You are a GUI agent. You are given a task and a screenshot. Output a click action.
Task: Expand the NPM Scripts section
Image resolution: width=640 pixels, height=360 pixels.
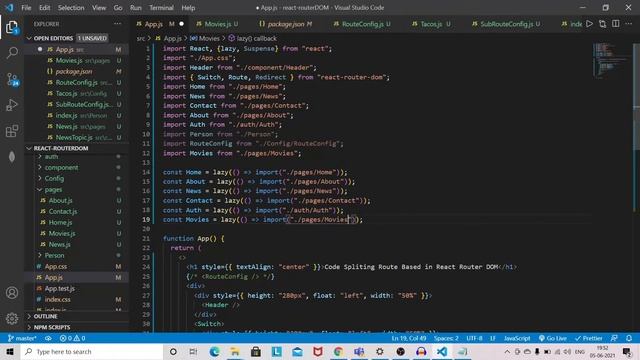pos(51,327)
